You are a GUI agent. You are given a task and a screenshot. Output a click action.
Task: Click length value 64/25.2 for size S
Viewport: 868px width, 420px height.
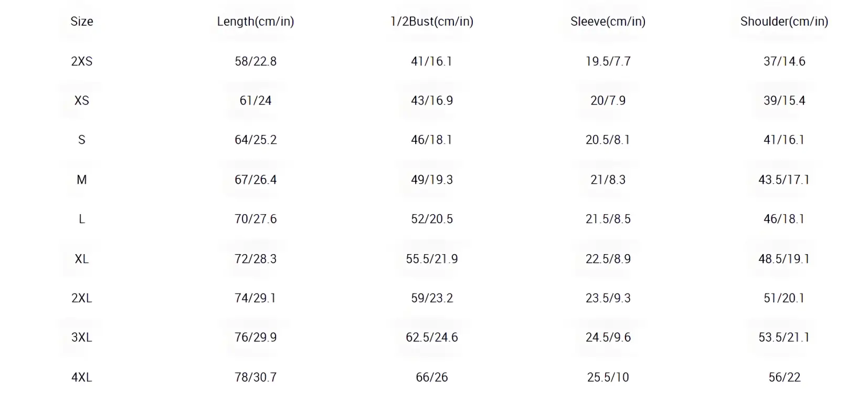click(x=256, y=140)
